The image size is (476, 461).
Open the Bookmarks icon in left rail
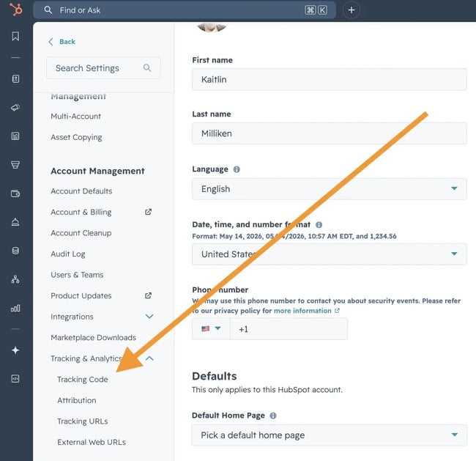[x=15, y=36]
